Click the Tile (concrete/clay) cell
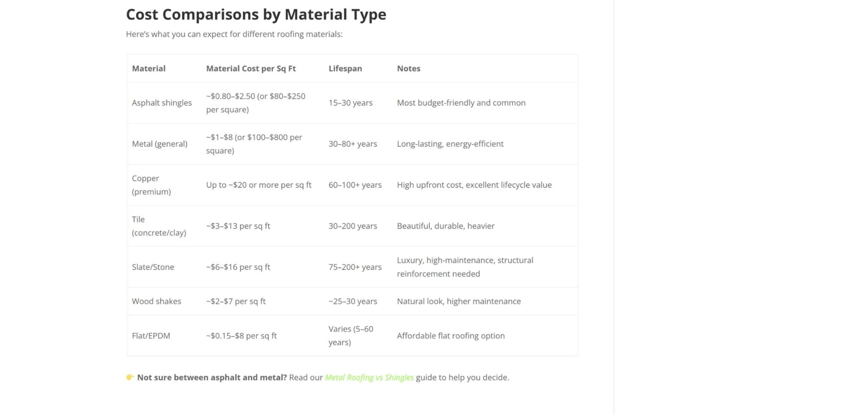Viewport: 868px width, 415px height. coord(159,226)
